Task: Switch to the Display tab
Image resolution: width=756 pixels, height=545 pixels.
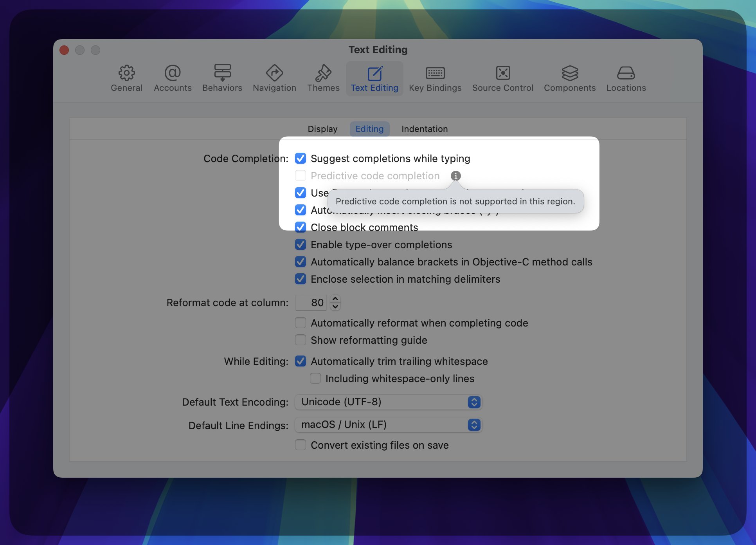Action: 322,129
